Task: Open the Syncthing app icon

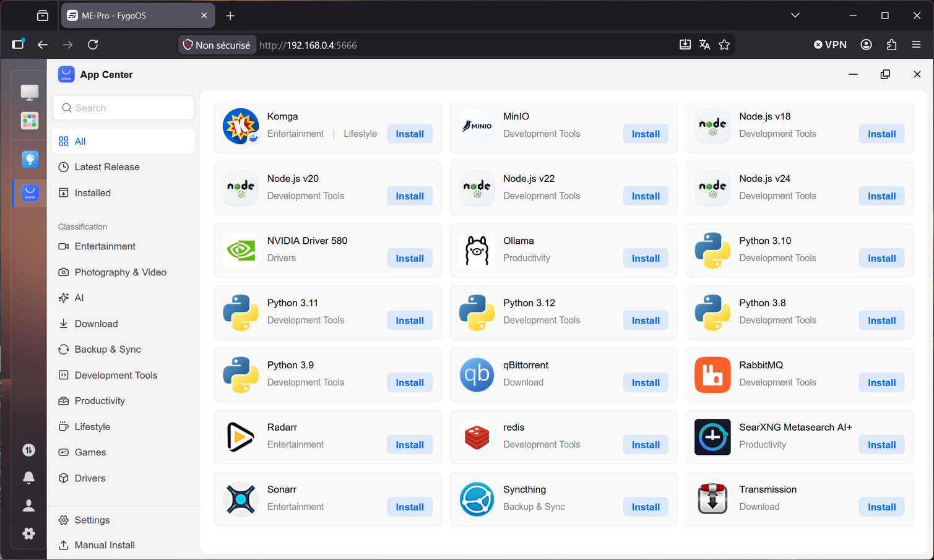Action: (477, 499)
